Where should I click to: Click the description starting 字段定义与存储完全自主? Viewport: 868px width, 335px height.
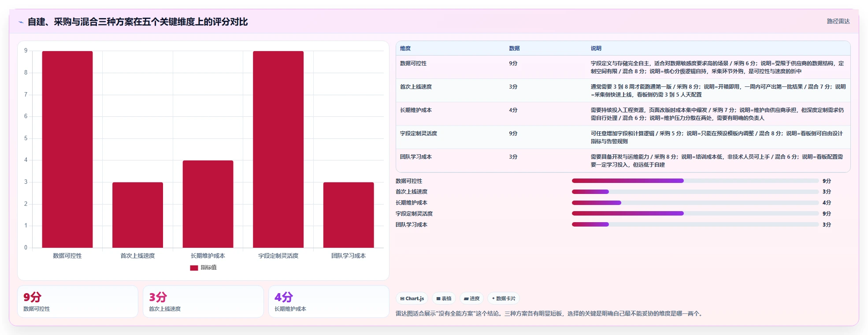point(717,67)
